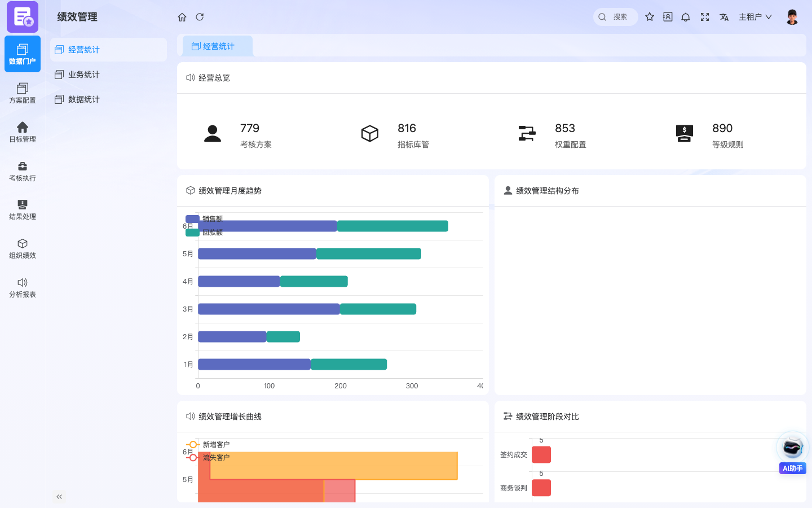Click the 签约成交 red bar
The width and height of the screenshot is (812, 508).
click(541, 454)
